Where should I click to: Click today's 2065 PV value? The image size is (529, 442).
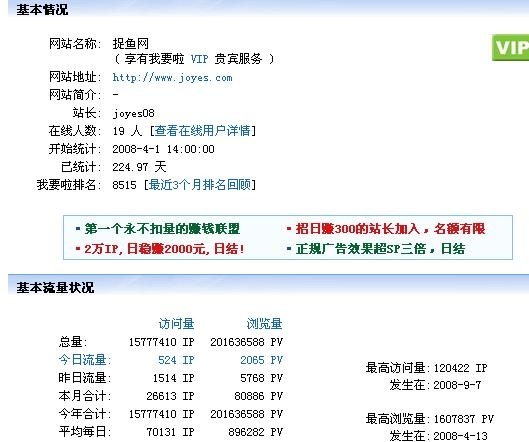pyautogui.click(x=261, y=360)
